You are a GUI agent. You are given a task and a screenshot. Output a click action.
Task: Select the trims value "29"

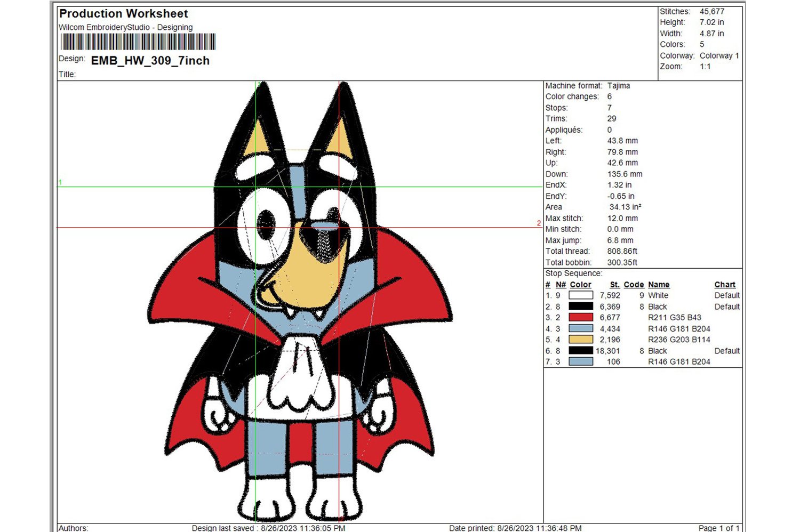click(x=612, y=119)
